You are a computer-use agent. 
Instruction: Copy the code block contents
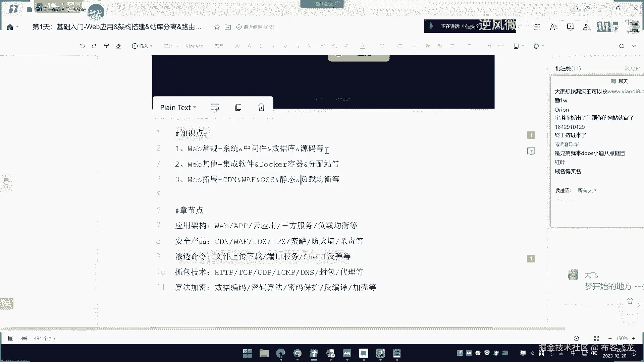pyautogui.click(x=238, y=107)
